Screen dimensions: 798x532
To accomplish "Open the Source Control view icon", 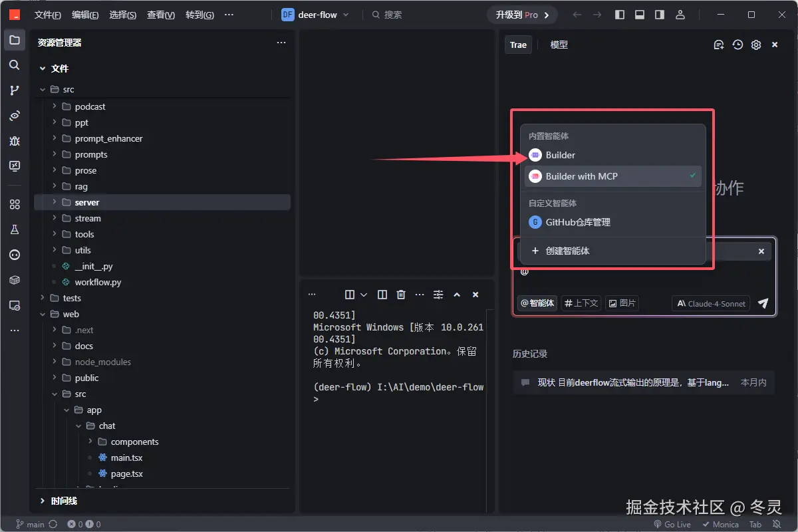I will tap(14, 90).
